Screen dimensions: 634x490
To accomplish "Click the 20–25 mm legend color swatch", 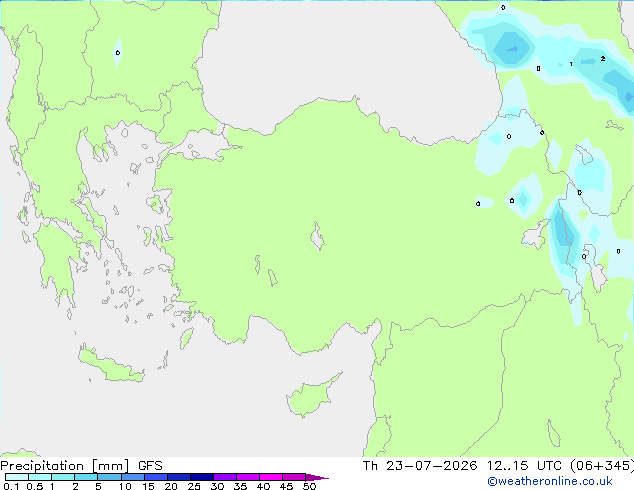I will (x=179, y=477).
